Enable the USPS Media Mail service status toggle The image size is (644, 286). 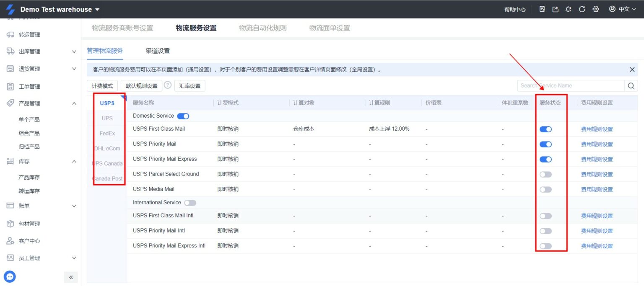(545, 189)
